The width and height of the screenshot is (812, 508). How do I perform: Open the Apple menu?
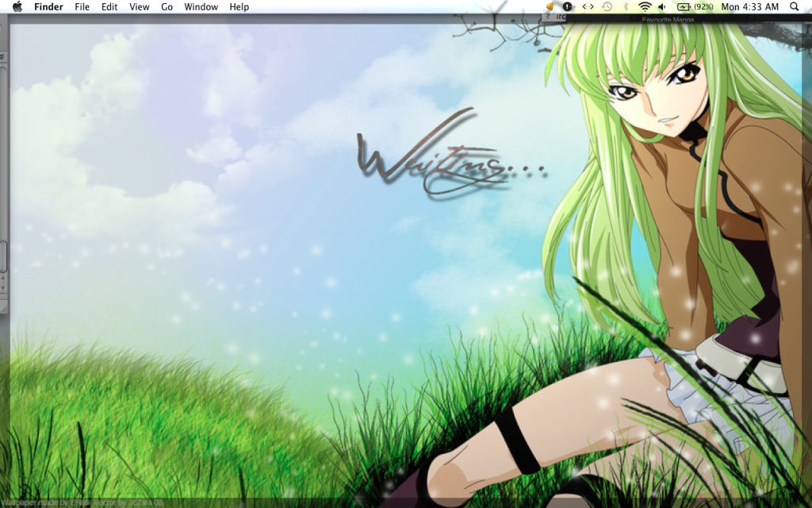(17, 7)
